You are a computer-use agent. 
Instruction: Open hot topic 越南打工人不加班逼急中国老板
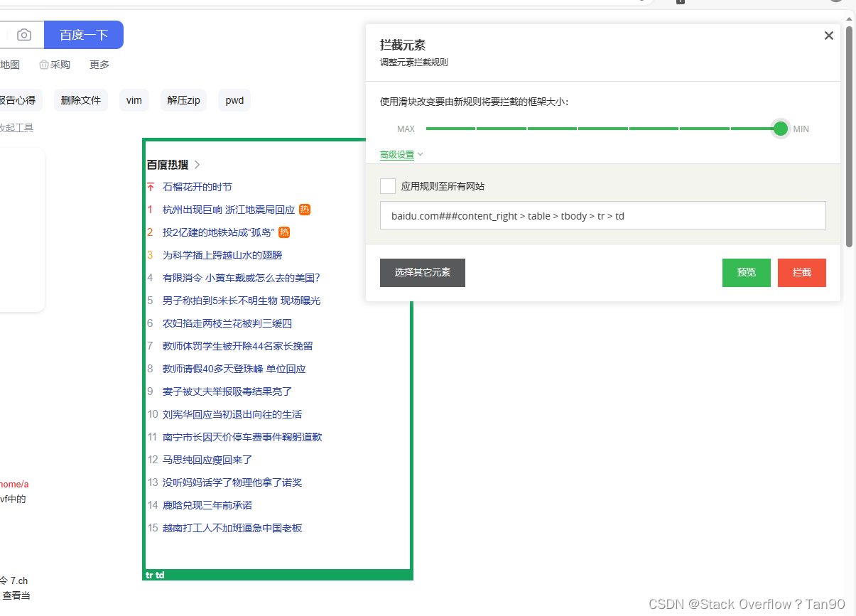point(232,528)
